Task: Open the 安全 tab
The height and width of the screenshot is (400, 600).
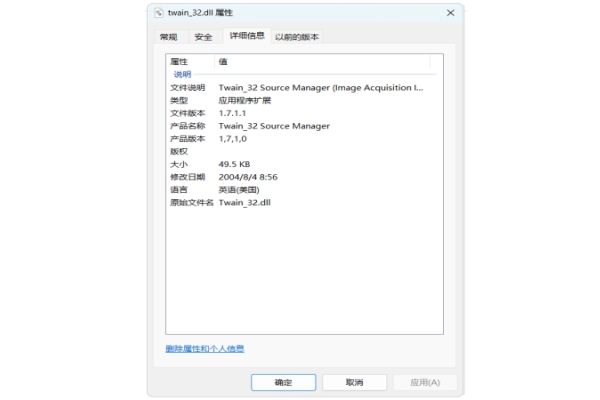Action: (x=203, y=37)
